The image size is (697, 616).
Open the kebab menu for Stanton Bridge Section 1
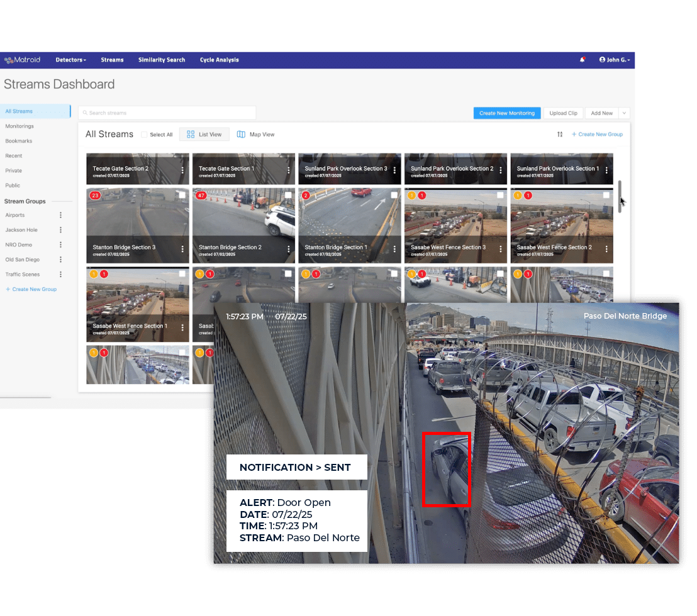coord(394,249)
